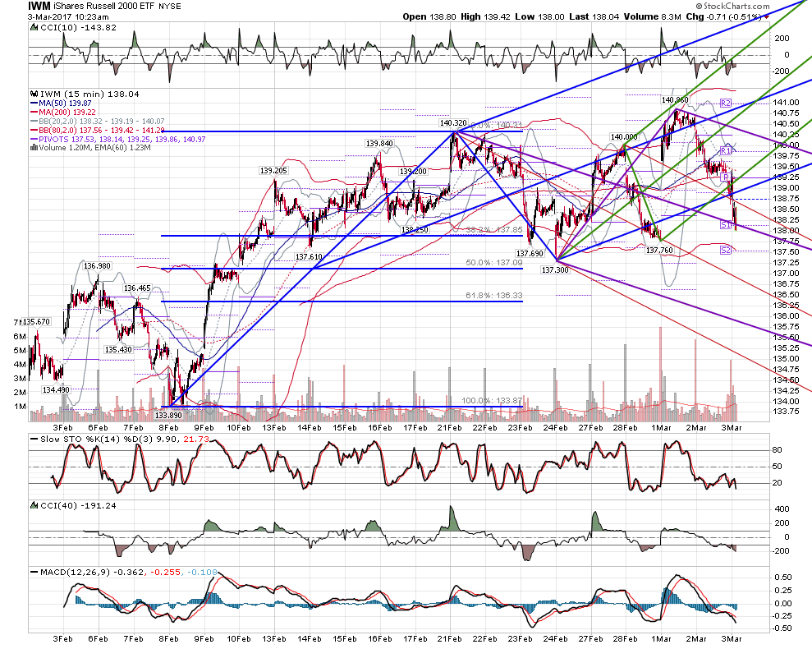Click the blue MA(50) line swatch in the legend

(x=34, y=104)
